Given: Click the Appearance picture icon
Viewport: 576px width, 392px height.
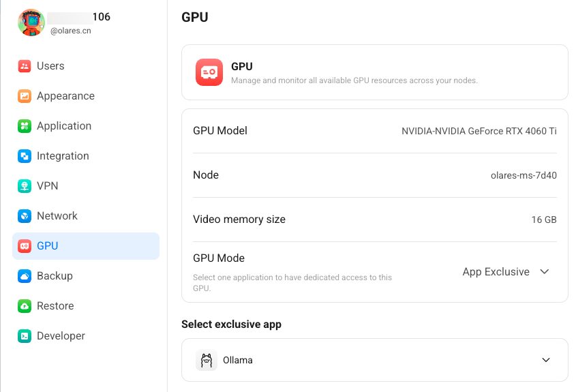Looking at the screenshot, I should pos(25,96).
